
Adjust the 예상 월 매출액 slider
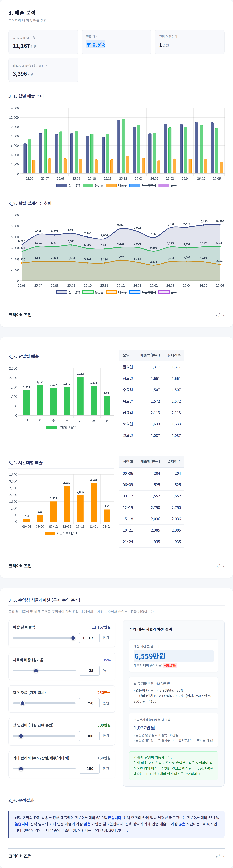pyautogui.click(x=44, y=638)
